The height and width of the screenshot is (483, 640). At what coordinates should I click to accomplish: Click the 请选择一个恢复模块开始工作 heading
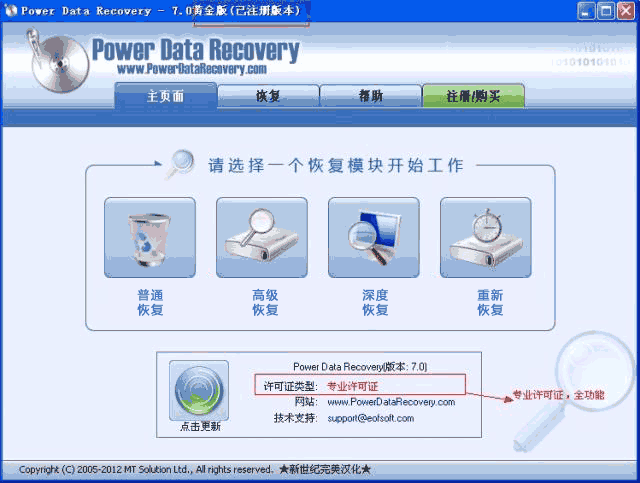[336, 165]
